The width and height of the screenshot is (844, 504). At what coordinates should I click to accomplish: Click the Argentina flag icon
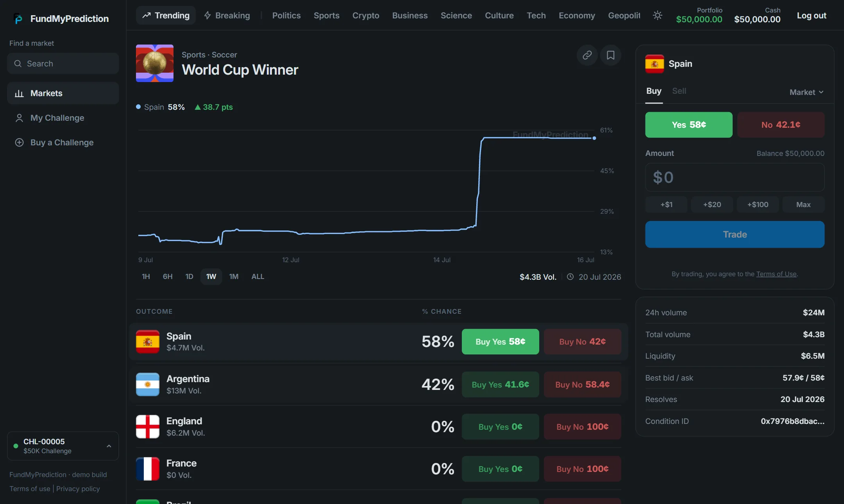click(148, 384)
